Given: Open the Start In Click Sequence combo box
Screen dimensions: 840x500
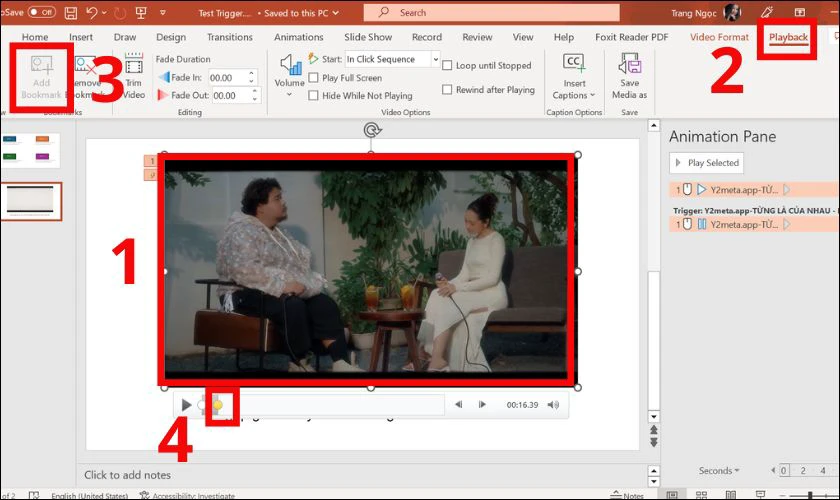Looking at the screenshot, I should click(x=392, y=59).
